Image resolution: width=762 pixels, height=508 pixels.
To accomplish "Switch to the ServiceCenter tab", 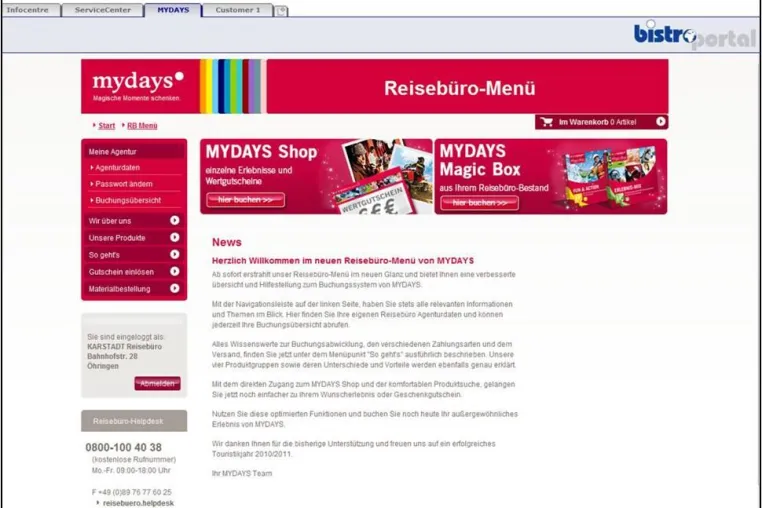I will [x=103, y=10].
